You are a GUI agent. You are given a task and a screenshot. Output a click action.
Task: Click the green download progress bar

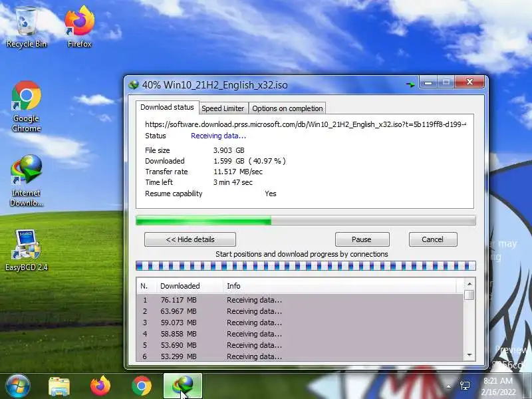(305, 220)
